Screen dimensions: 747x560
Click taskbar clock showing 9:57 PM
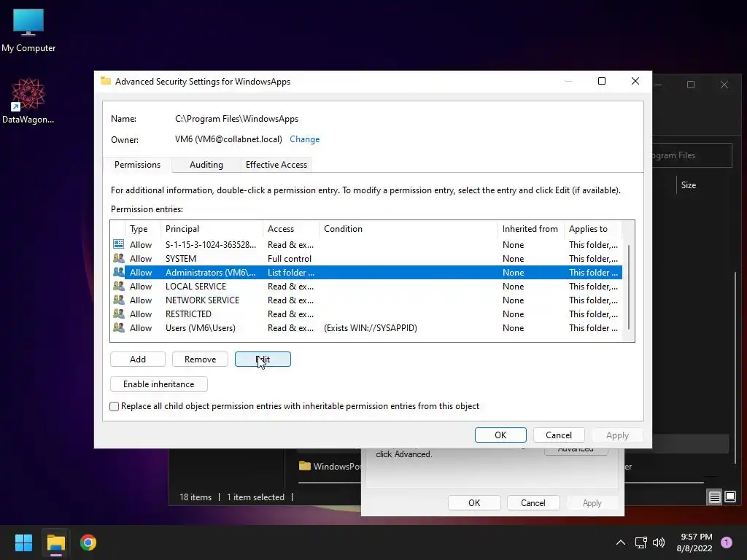(694, 542)
